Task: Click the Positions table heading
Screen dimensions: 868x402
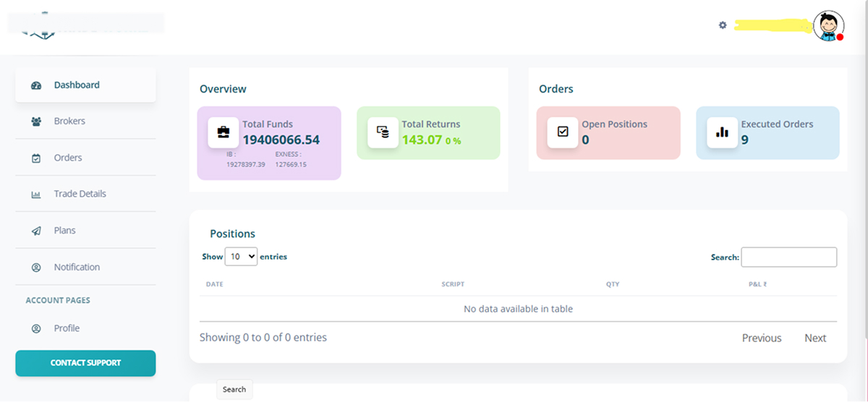Action: point(232,234)
